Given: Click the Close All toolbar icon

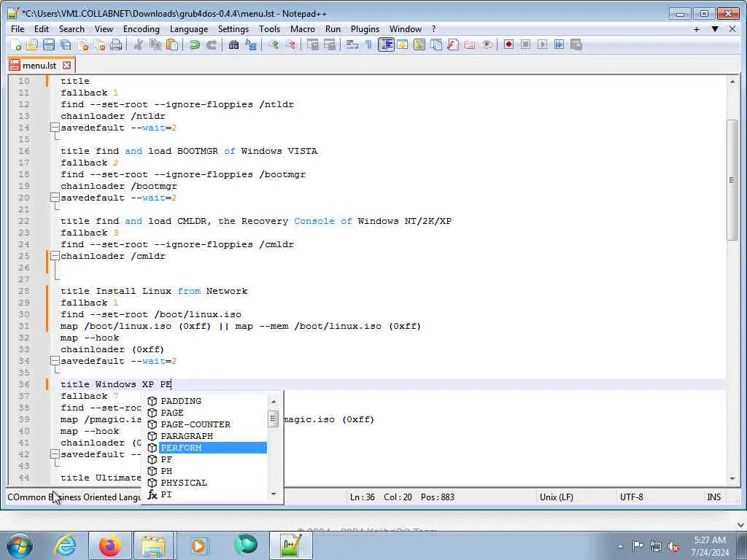Looking at the screenshot, I should tap(99, 44).
